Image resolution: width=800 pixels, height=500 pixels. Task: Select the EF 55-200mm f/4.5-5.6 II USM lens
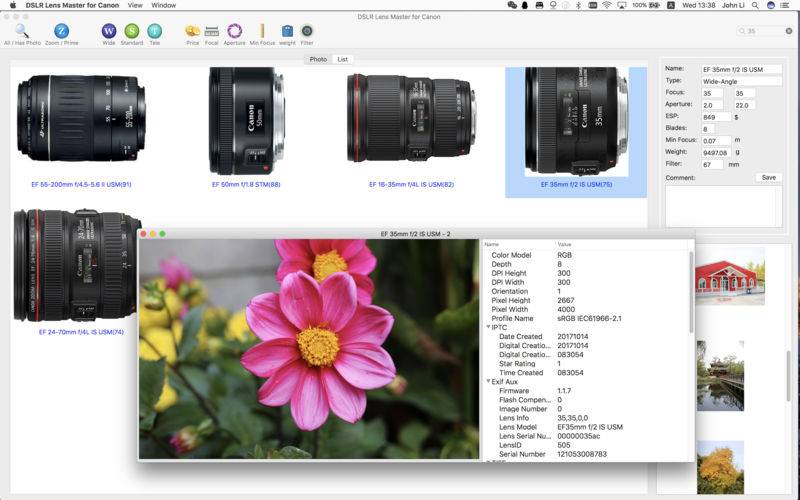point(81,118)
